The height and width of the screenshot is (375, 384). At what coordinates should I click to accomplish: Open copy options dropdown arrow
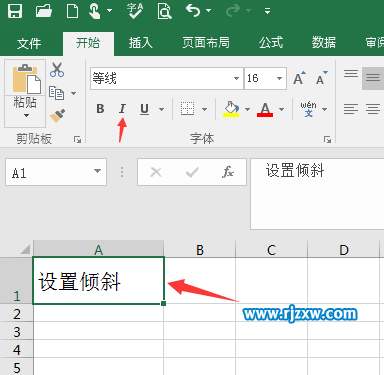pyautogui.click(x=73, y=93)
